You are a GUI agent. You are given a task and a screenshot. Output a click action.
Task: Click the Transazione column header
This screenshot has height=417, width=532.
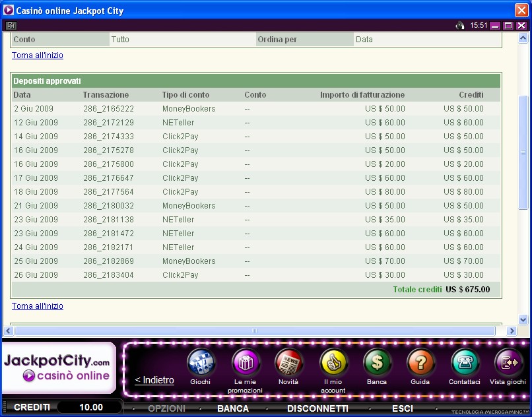click(x=106, y=94)
